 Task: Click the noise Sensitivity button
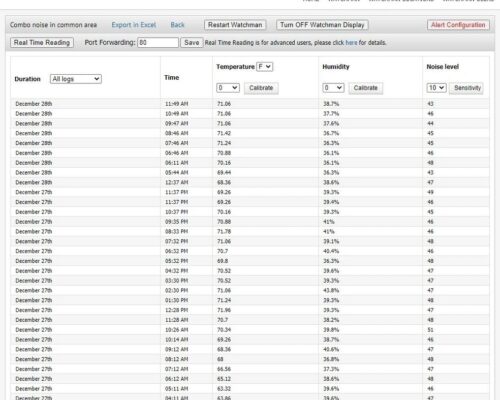[x=467, y=88]
